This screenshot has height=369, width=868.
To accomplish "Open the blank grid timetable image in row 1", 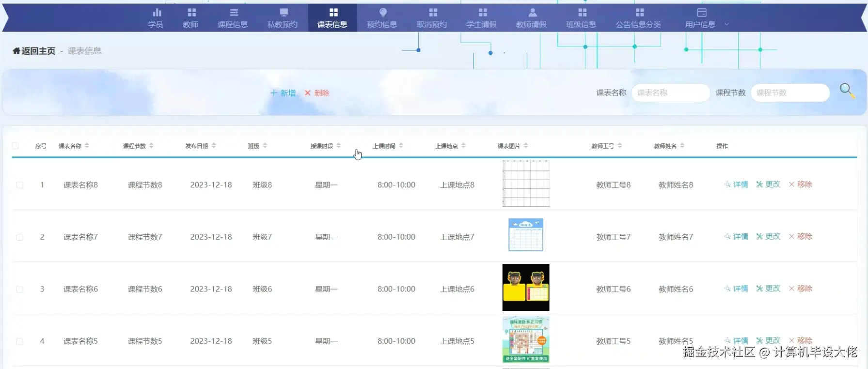I will click(526, 184).
